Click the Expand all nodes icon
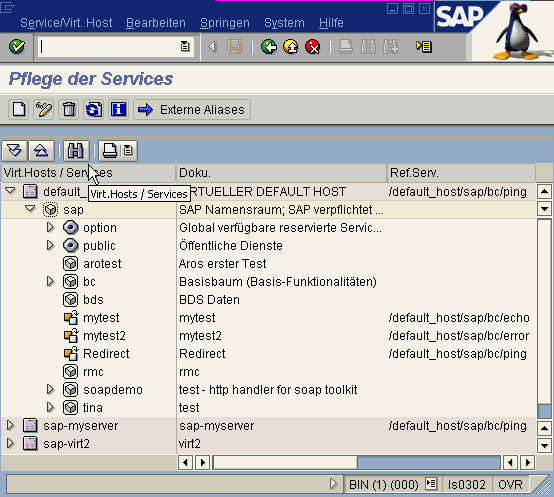 point(14,151)
